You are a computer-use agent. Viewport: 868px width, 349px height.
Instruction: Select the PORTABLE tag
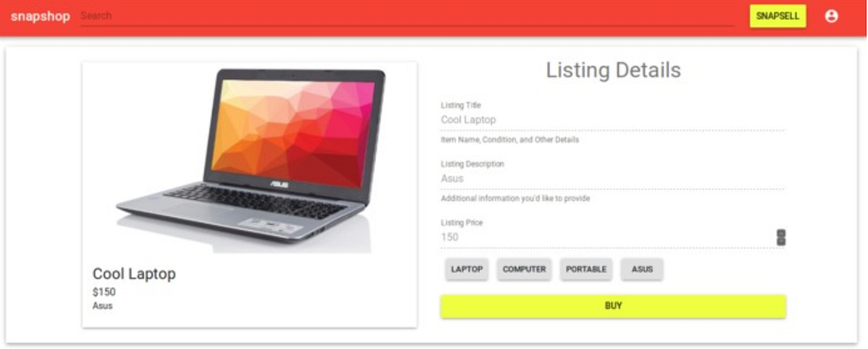[x=586, y=269]
